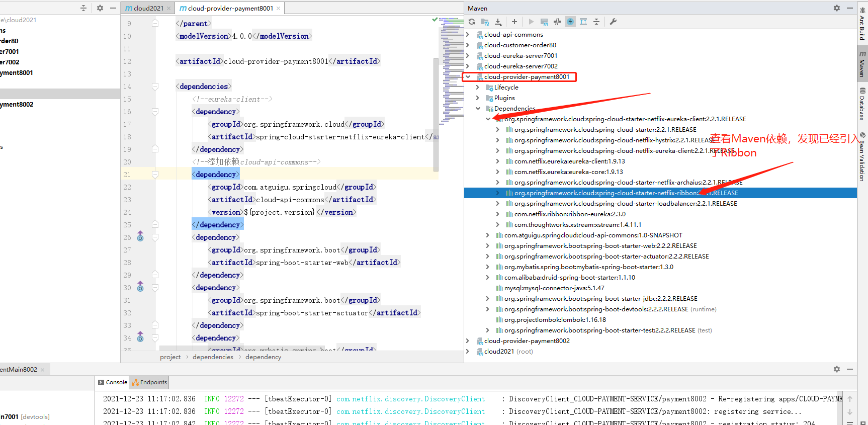This screenshot has width=868, height=425.
Task: Open Maven panel gear options
Action: (837, 8)
